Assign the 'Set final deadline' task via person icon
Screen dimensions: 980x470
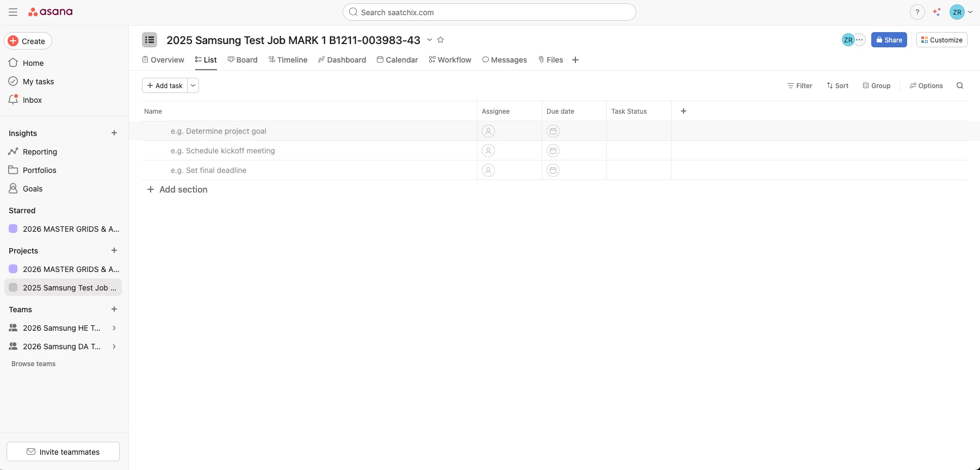click(x=488, y=170)
